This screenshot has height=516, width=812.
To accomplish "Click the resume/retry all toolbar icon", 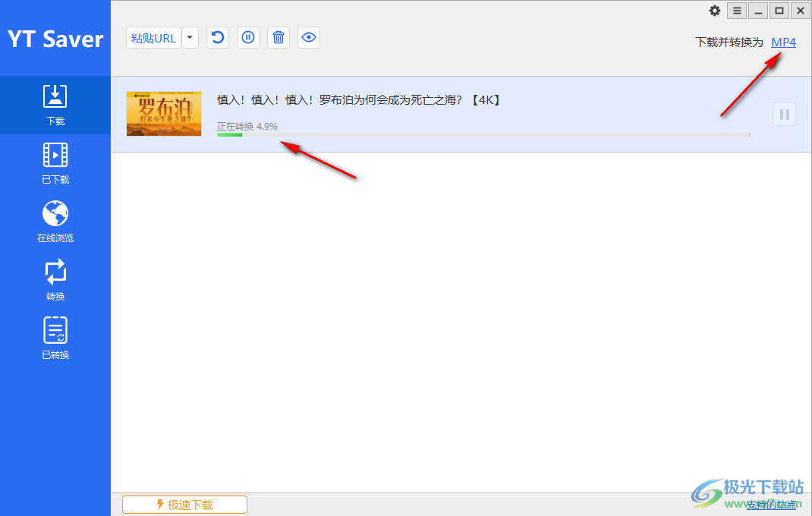I will pos(218,38).
